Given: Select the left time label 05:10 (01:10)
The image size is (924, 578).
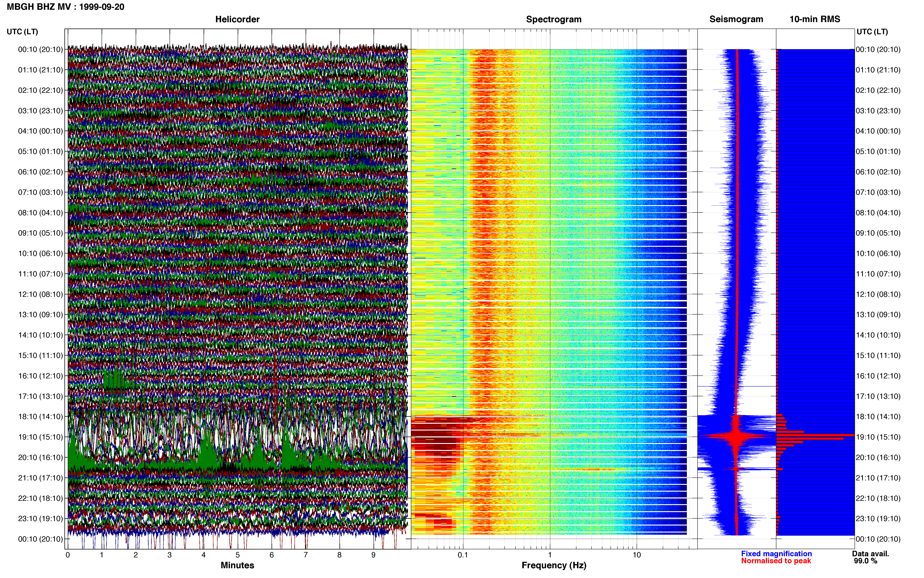Looking at the screenshot, I should [40, 151].
